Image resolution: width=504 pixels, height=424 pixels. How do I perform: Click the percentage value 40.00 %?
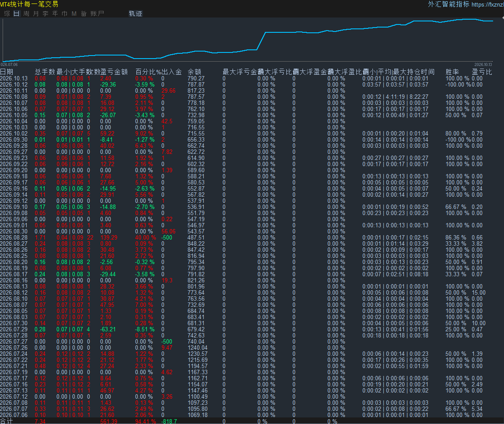click(146, 237)
